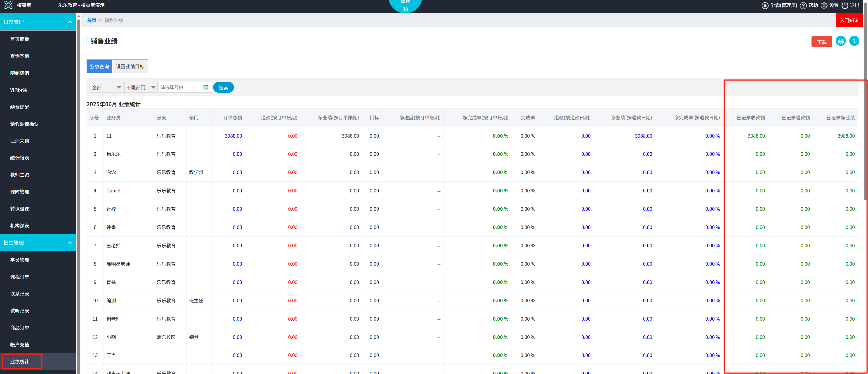Open help via the question-mark icon
The image size is (868, 374).
pos(803,5)
